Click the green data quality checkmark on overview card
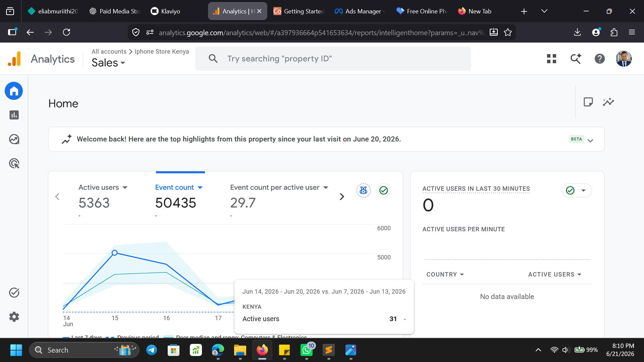This screenshot has width=644, height=362. pos(383,190)
